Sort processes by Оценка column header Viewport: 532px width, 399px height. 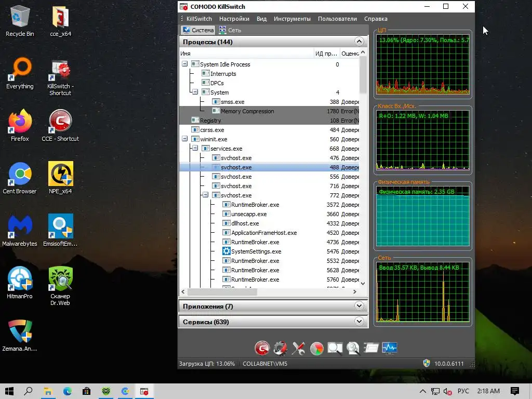point(350,54)
